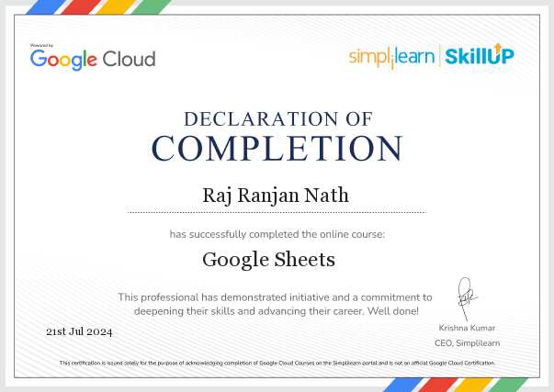Click the Simplilearn logo

click(391, 57)
